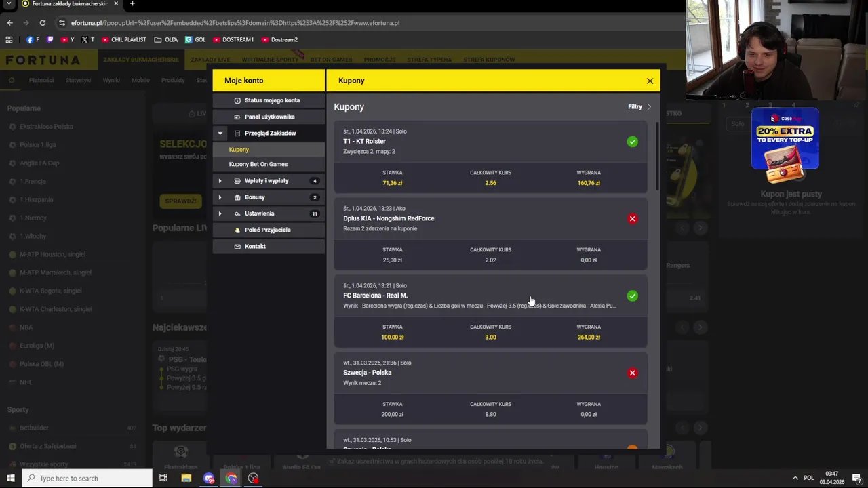This screenshot has height=488, width=868.
Task: Switch to Promocje tab
Action: click(x=379, y=60)
